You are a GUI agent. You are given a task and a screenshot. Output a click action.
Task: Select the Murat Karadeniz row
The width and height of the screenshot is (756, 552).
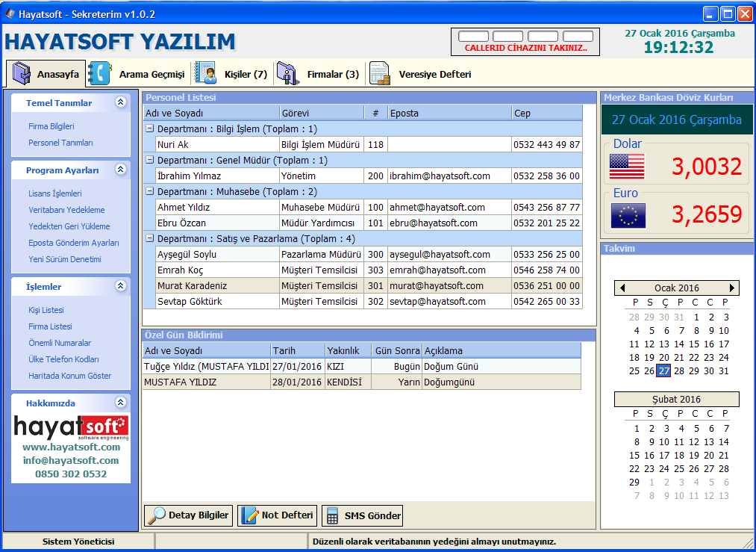click(x=369, y=285)
